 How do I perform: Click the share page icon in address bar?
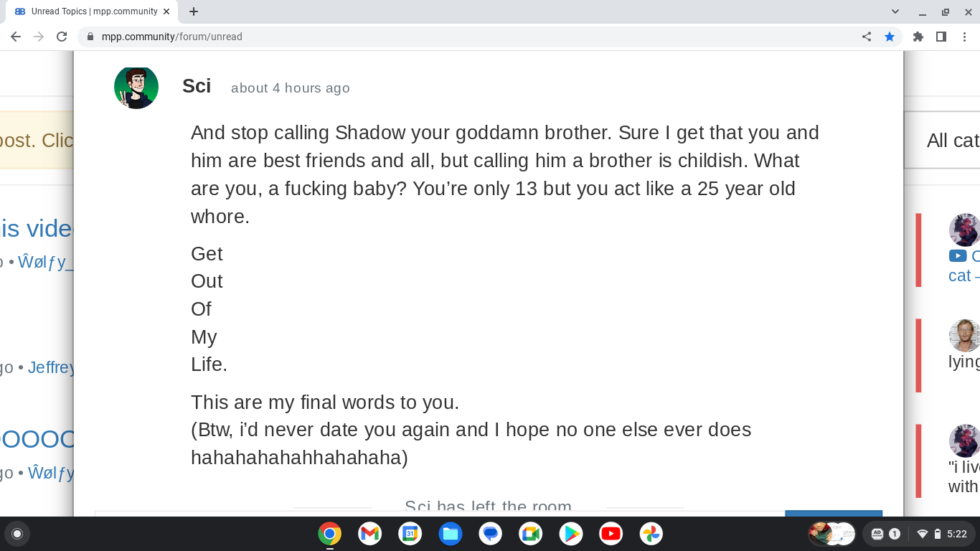pos(867,37)
